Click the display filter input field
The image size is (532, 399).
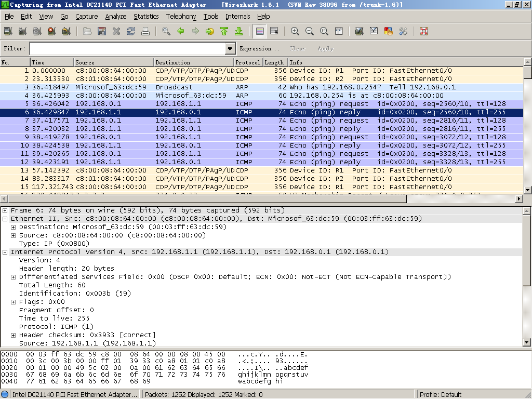coord(128,48)
